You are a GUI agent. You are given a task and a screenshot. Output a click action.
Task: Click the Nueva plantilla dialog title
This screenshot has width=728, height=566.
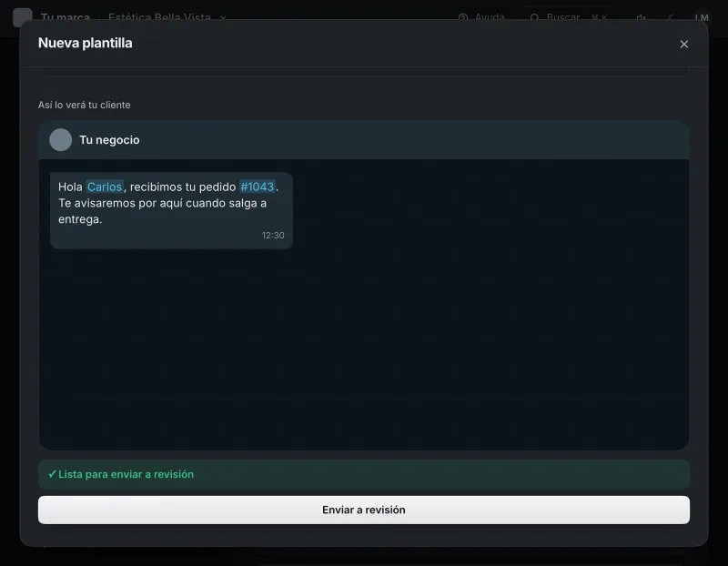coord(85,43)
